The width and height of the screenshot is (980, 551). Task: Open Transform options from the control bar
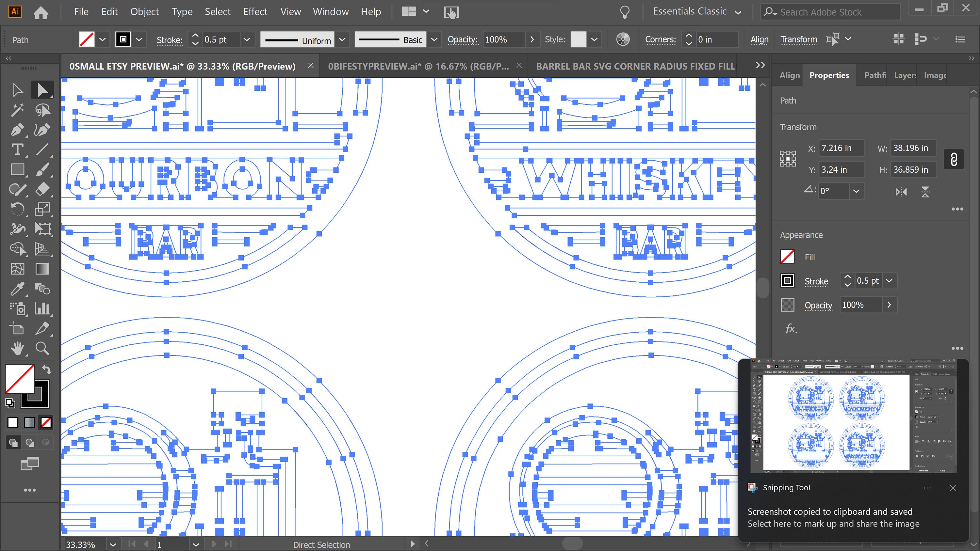pos(798,39)
